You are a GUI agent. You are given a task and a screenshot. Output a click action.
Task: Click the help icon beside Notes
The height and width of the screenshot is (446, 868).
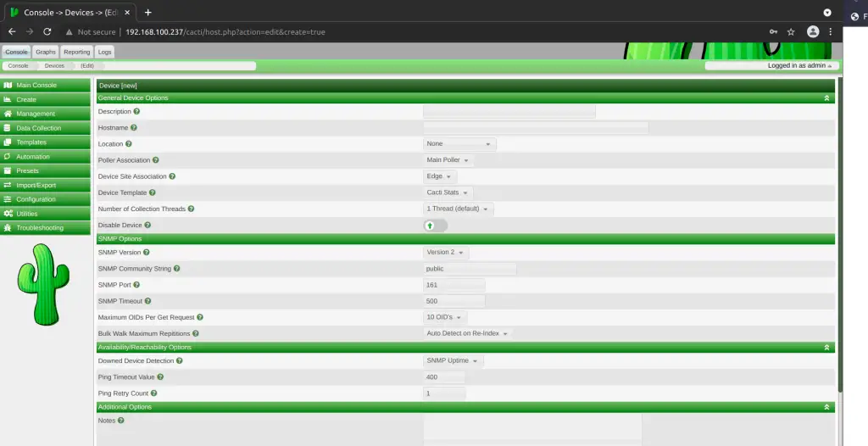click(120, 421)
